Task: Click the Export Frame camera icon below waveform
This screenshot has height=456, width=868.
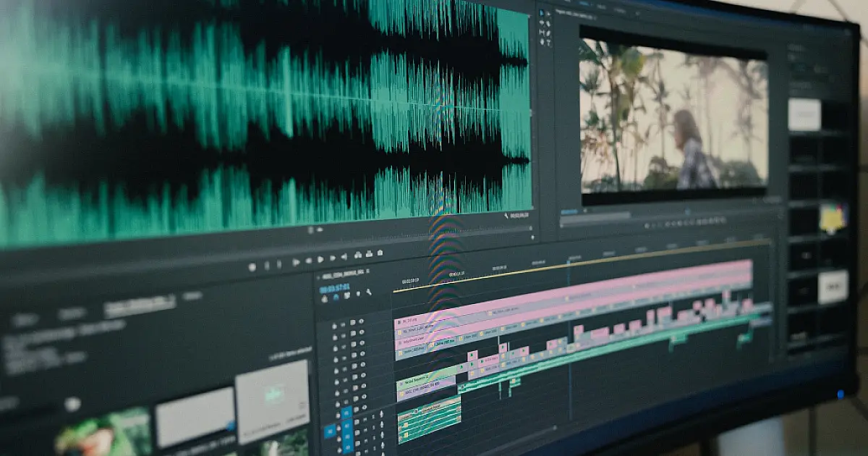Action: tap(380, 253)
